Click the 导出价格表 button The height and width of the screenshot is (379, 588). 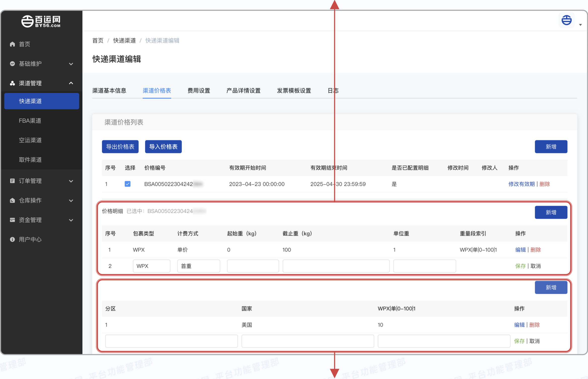pyautogui.click(x=120, y=147)
